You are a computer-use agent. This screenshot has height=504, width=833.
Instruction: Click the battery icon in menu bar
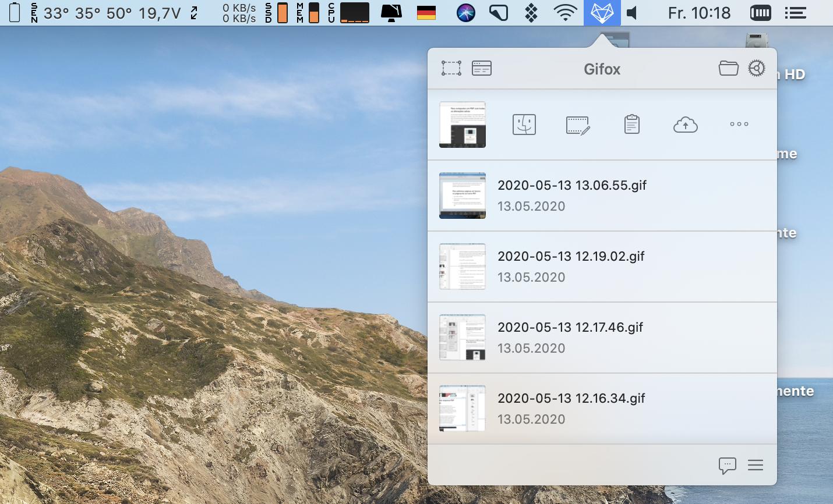click(15, 13)
